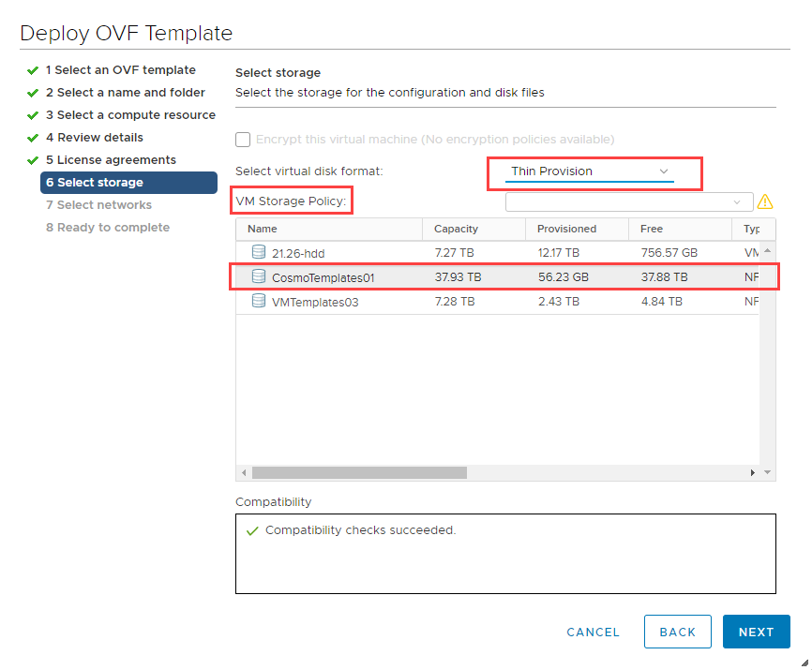Click the green check beside Compatibility checks succeeded
Viewport: 812px width, 670px height.
(x=254, y=529)
